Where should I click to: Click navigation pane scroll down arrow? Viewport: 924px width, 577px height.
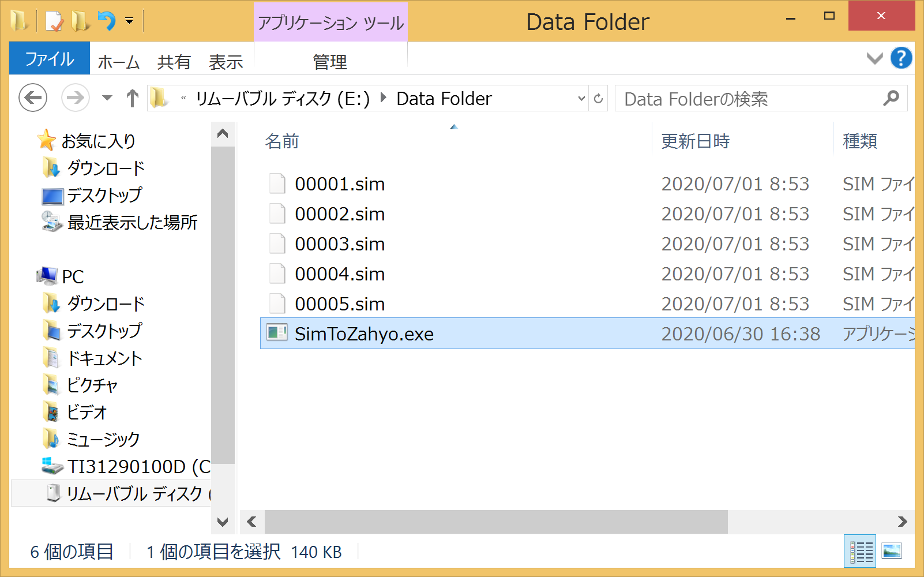click(x=223, y=522)
